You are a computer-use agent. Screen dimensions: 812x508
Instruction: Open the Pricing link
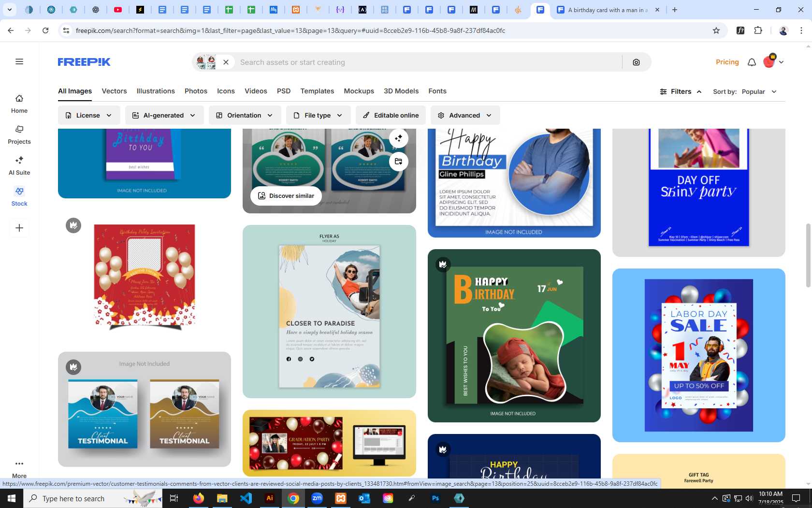point(727,62)
